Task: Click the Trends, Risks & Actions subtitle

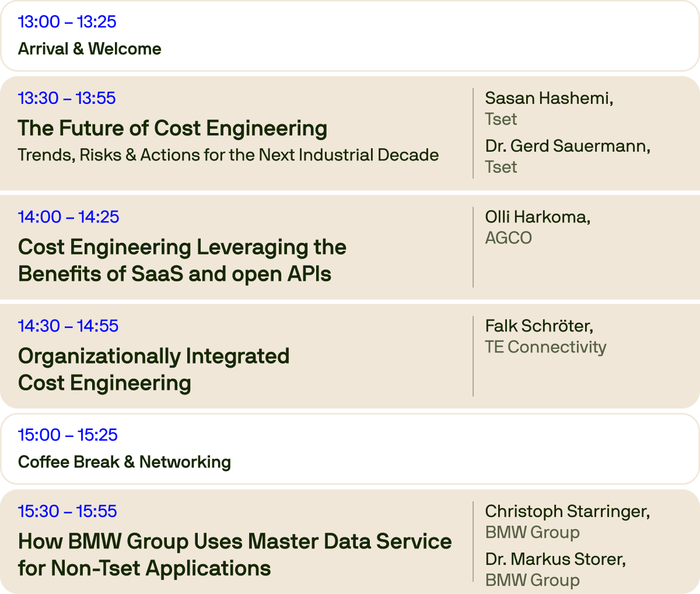Action: click(228, 155)
